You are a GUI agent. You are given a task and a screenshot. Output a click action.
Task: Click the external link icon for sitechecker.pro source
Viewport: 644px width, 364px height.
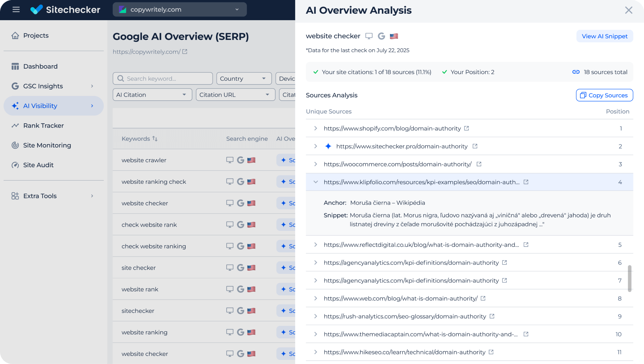tap(475, 146)
